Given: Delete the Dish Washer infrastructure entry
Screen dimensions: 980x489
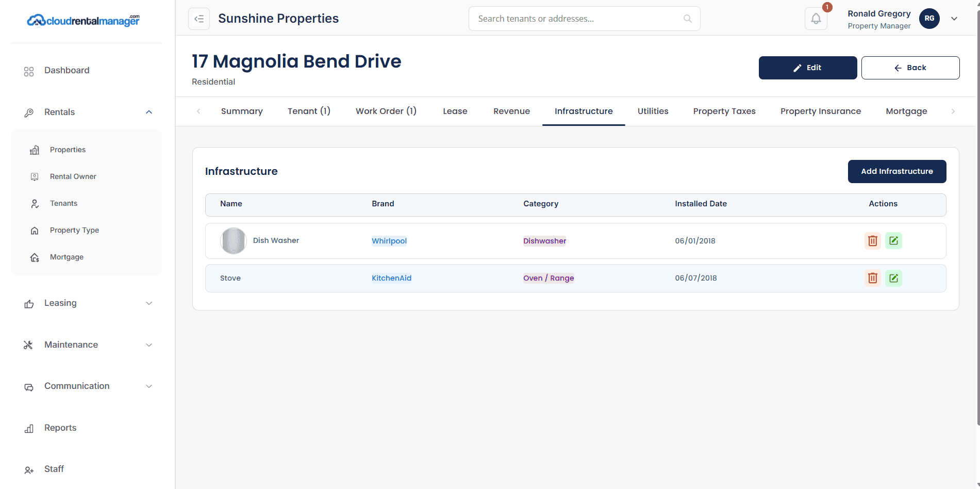Looking at the screenshot, I should (872, 241).
